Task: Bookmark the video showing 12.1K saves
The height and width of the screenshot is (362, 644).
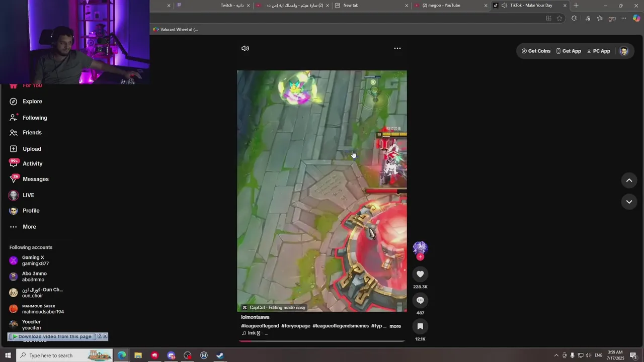Action: pos(420,326)
